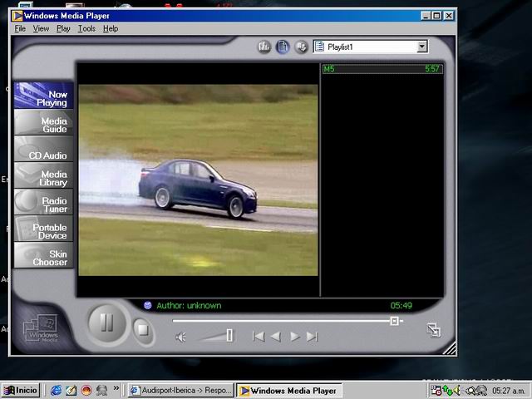This screenshot has width=532, height=399.
Task: Click the Windows Media Player taskbar button
Action: coord(289,391)
